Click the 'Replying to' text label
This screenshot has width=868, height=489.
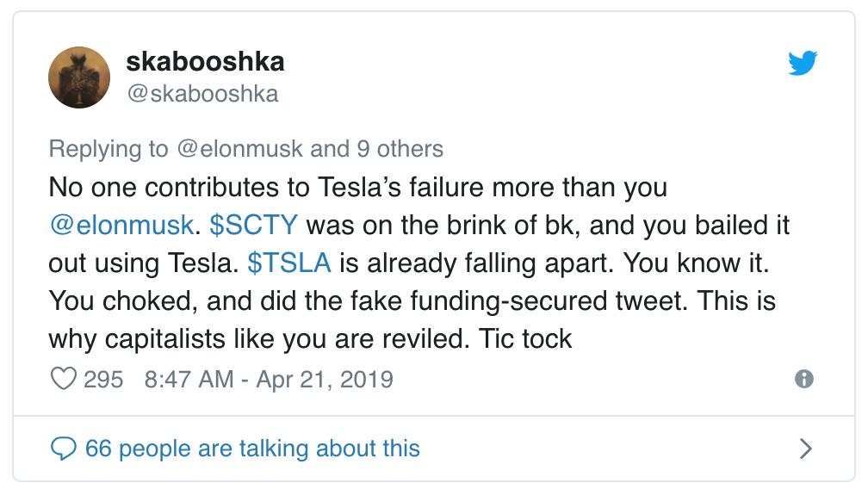108,149
